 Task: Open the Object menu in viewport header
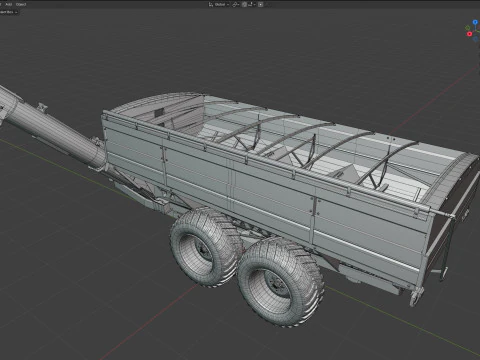[21, 4]
